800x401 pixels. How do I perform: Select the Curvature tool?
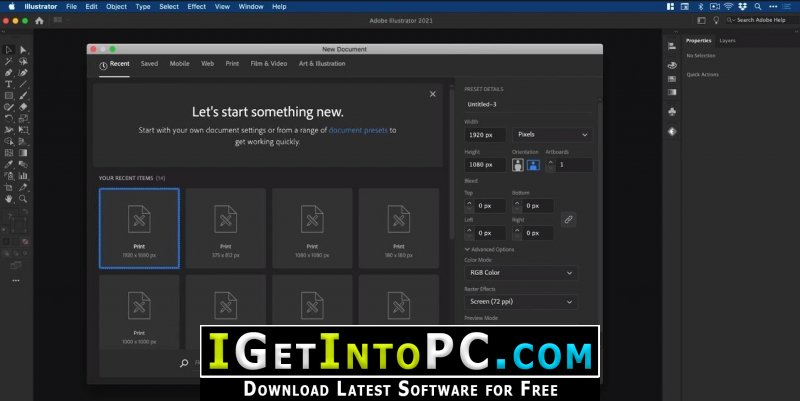click(x=23, y=72)
